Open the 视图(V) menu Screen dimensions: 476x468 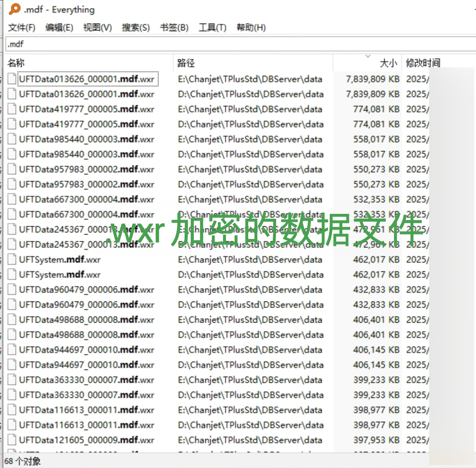[97, 28]
